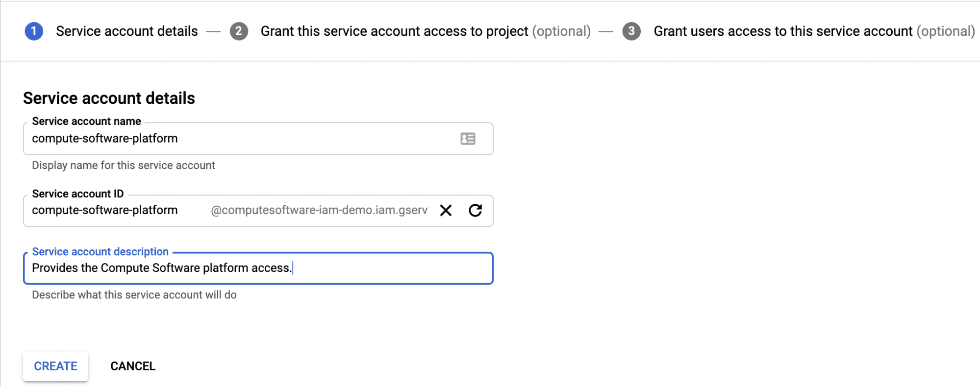Click the Service account description label
The width and height of the screenshot is (980, 387).
click(x=100, y=252)
